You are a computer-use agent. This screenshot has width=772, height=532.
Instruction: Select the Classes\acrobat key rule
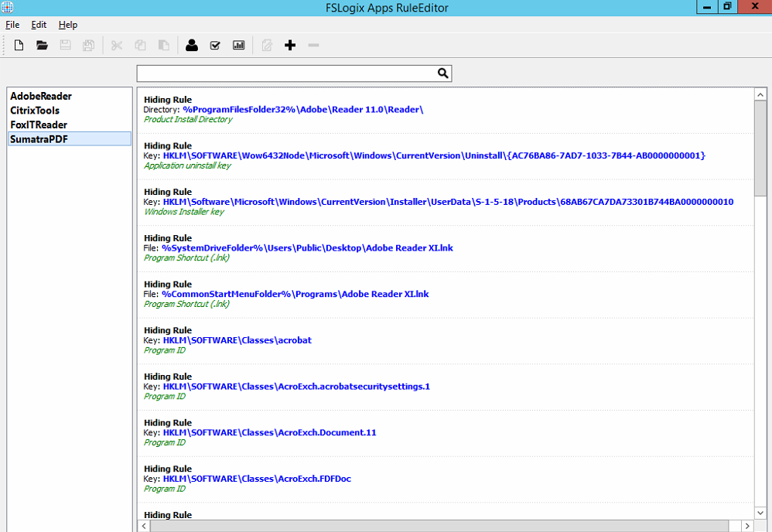click(x=446, y=340)
